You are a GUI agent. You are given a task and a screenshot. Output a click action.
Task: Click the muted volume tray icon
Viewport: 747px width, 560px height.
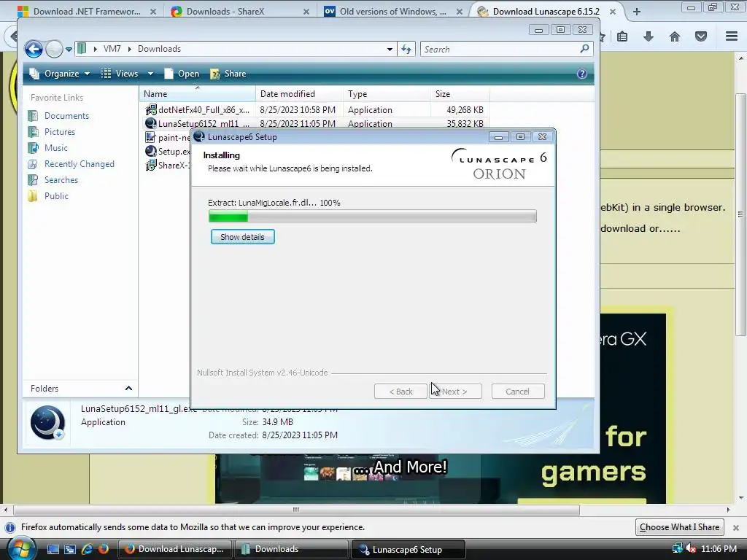(x=691, y=549)
